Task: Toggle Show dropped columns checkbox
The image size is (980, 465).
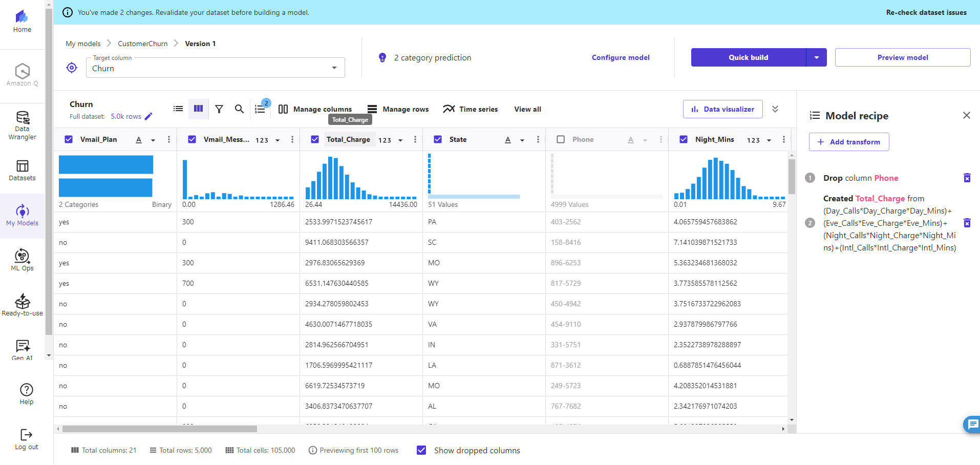Action: (x=421, y=450)
